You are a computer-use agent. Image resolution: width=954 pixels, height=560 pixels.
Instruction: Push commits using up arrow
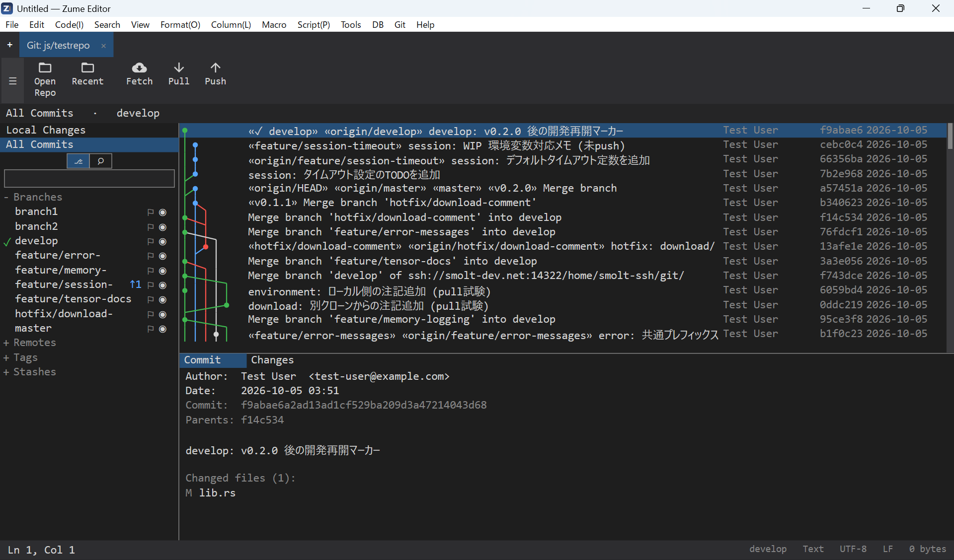pos(215,74)
